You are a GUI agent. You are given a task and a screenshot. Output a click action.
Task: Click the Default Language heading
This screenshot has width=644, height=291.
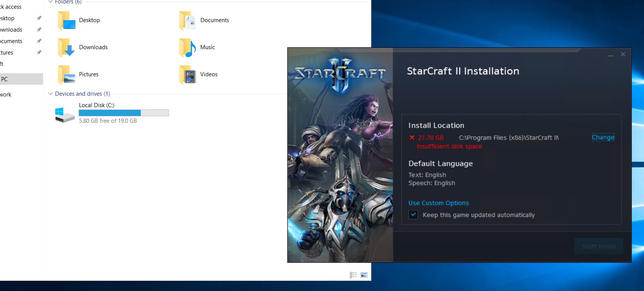coord(441,164)
